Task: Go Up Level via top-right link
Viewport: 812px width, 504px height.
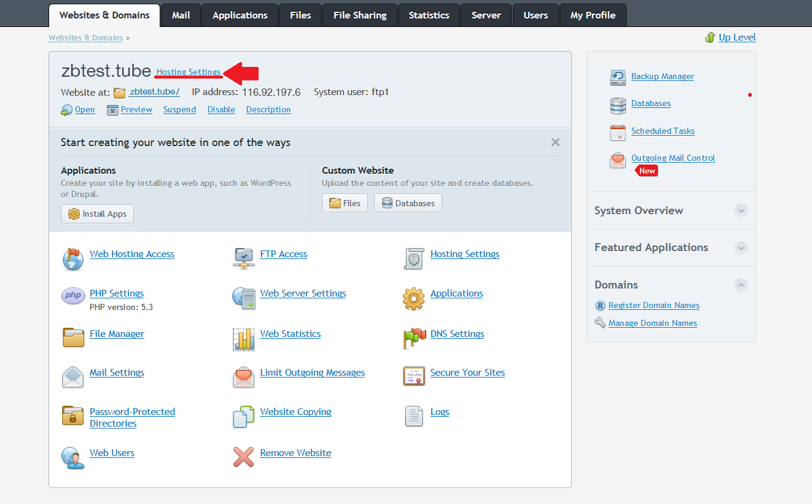Action: tap(737, 37)
